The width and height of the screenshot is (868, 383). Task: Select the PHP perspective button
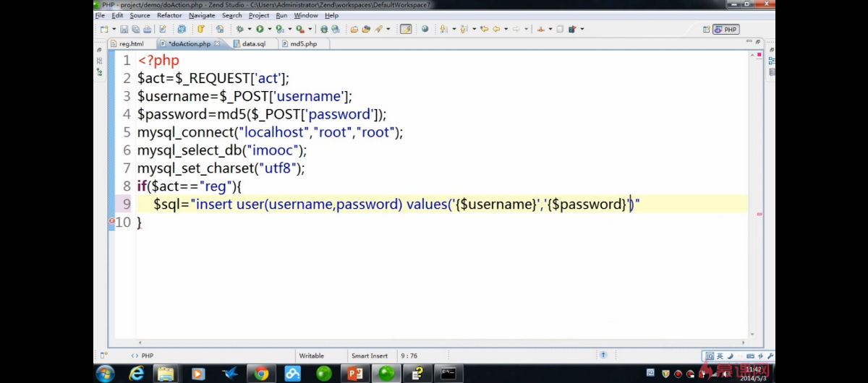726,30
